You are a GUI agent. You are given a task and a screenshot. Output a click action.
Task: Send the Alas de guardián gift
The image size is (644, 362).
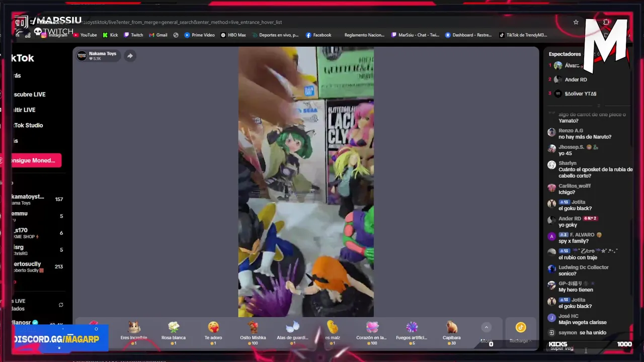[x=293, y=333]
